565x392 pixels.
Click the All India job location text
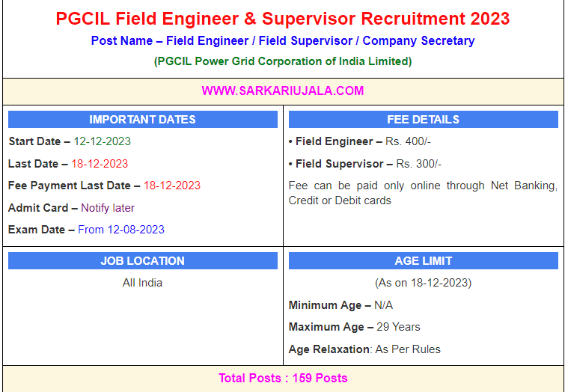coord(142,283)
